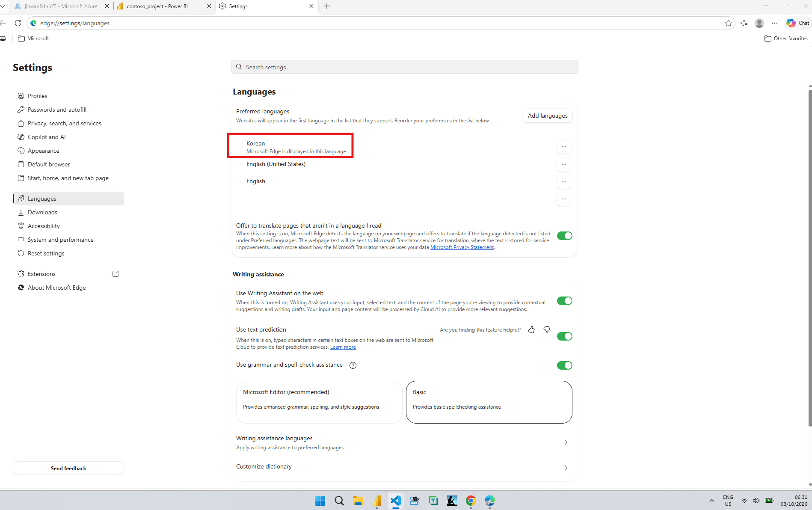This screenshot has height=510, width=812.
Task: Open Visual Studio Code from taskbar
Action: coord(396,501)
